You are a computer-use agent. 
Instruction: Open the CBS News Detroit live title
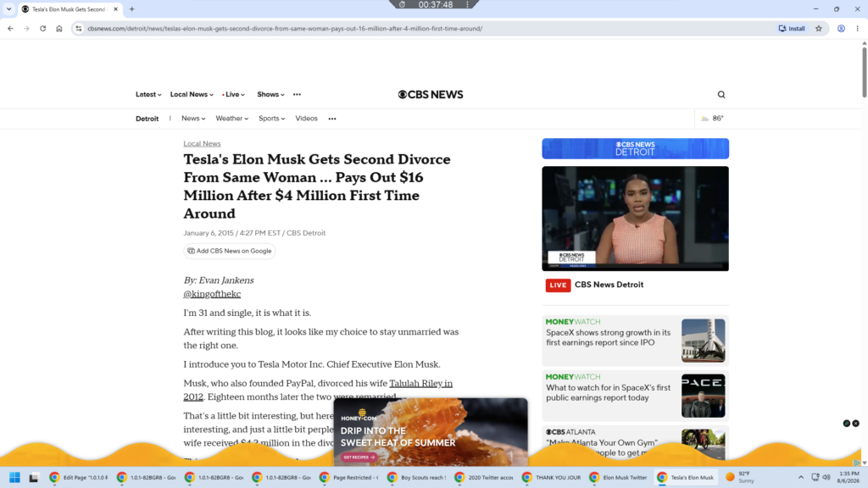(609, 285)
